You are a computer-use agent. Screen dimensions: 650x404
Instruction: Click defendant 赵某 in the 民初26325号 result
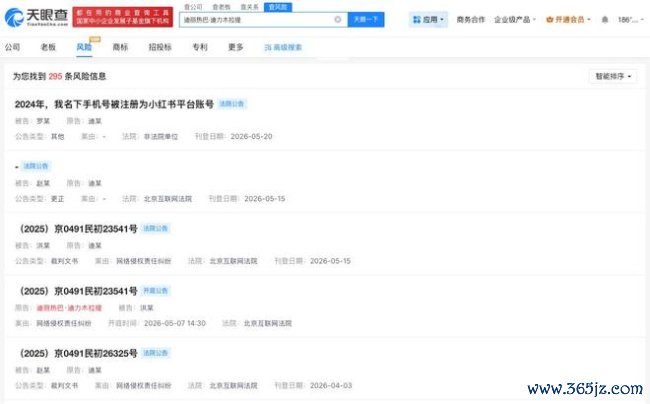43,370
